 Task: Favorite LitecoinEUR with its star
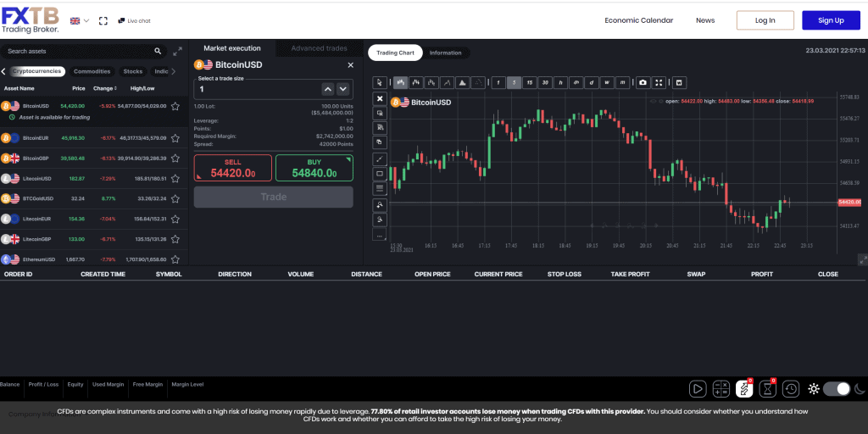point(175,219)
